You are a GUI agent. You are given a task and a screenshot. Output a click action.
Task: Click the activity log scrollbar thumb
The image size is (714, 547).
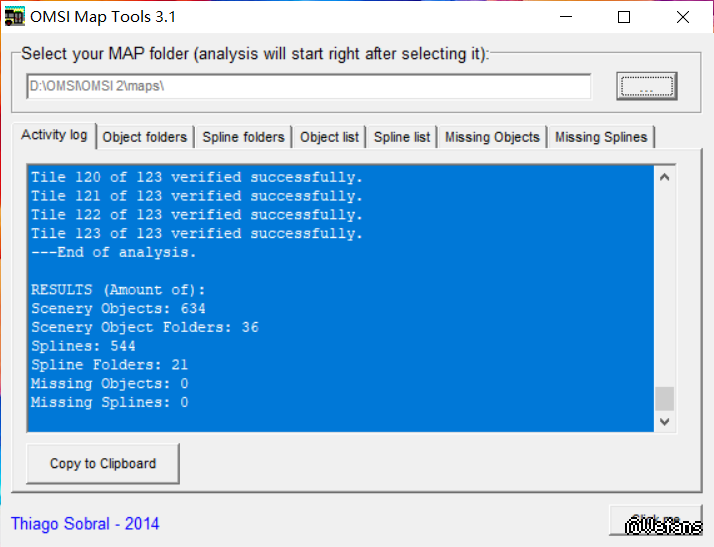pos(664,399)
